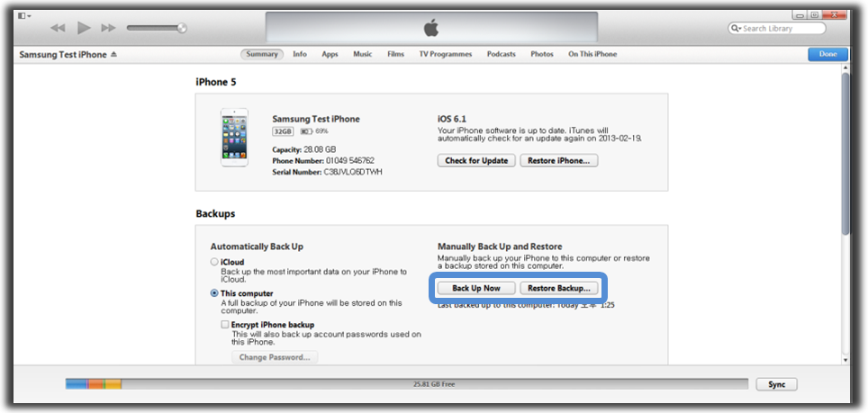The image size is (868, 413).
Task: Click the iPhone 5 device image
Action: point(234,137)
